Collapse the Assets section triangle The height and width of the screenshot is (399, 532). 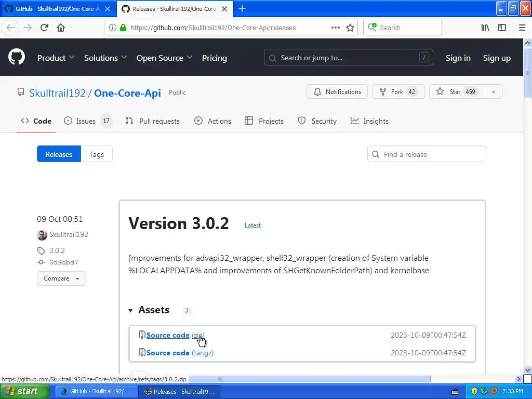[130, 311]
